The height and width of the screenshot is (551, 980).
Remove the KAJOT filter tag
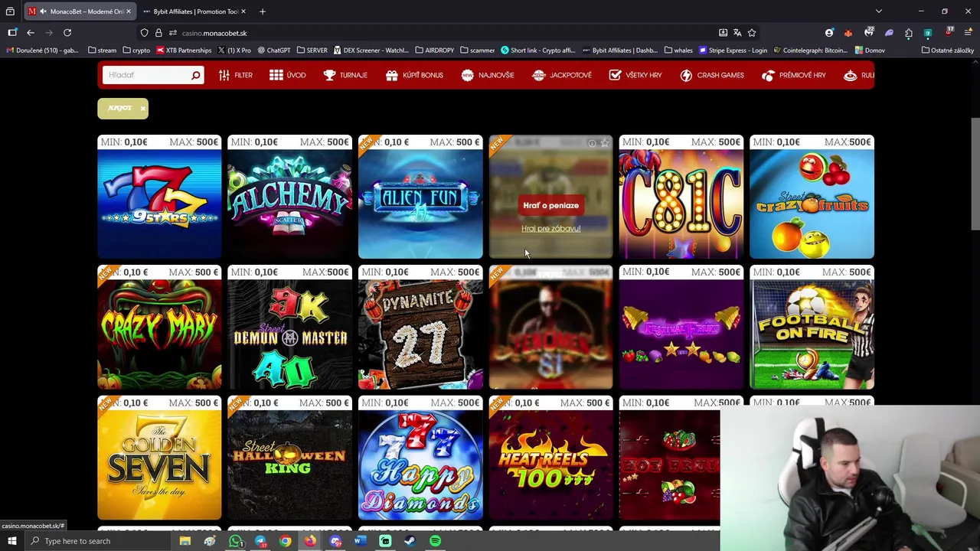point(142,109)
